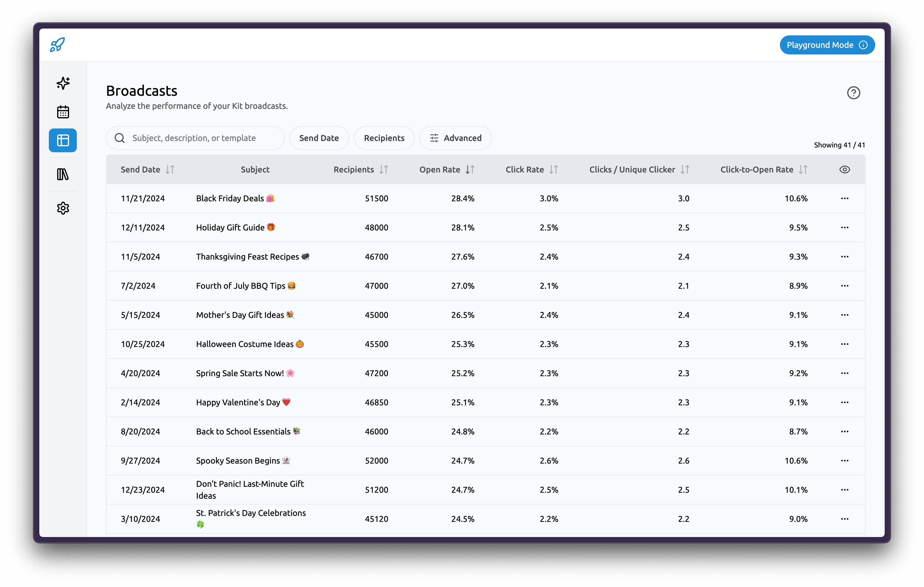Click the info icon inside Playground Mode
The height and width of the screenshot is (587, 924).
[863, 45]
